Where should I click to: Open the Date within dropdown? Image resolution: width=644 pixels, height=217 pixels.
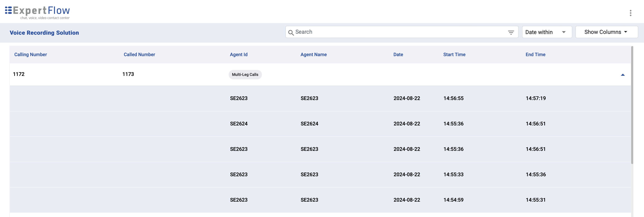click(x=547, y=32)
